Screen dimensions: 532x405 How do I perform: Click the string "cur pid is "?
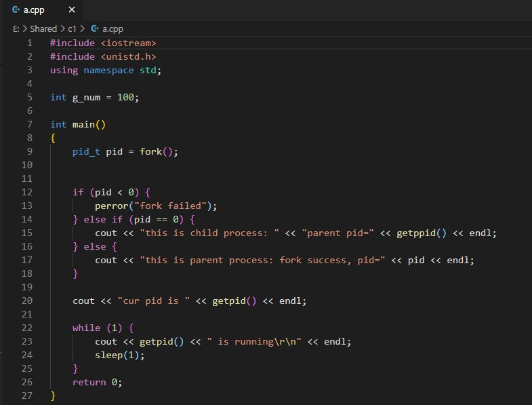[154, 301]
